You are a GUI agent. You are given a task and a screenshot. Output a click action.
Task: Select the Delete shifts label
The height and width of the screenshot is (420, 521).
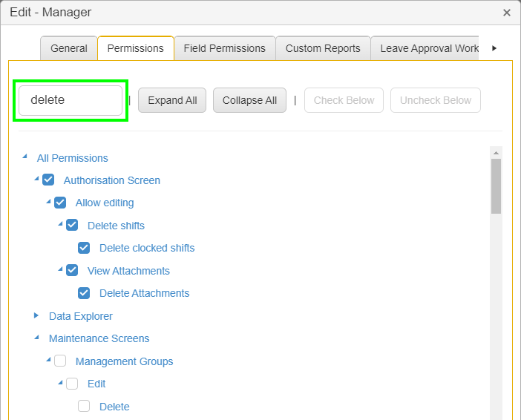116,226
